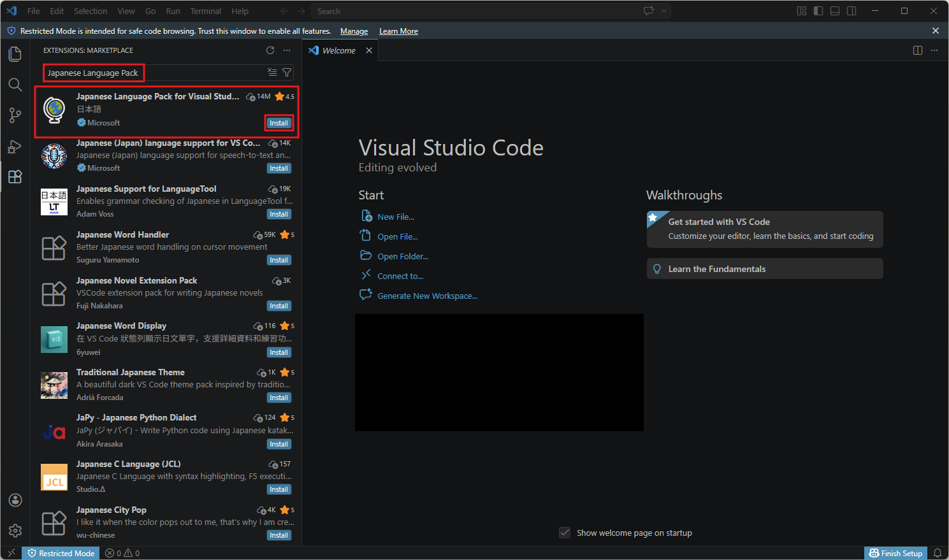Screen dimensions: 949x560
Task: Filter extensions with the funnel icon
Action: (287, 73)
